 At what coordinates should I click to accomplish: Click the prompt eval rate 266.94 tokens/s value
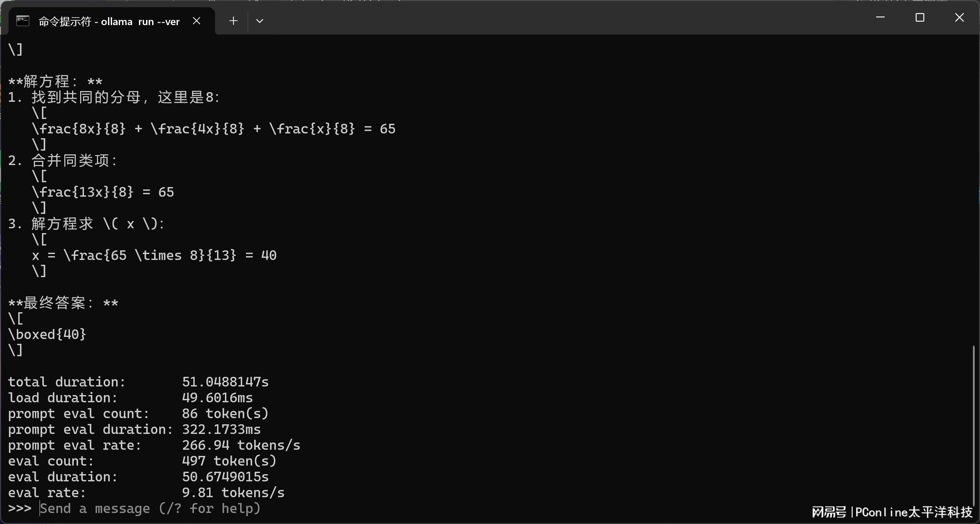tap(241, 445)
